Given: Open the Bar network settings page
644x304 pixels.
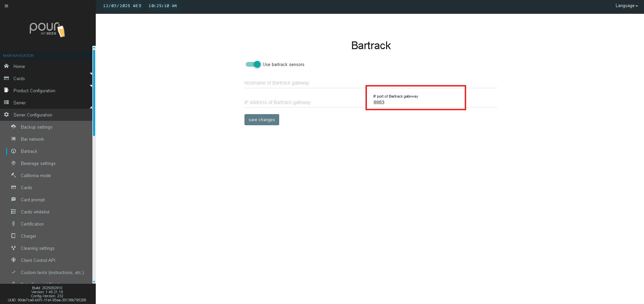Looking at the screenshot, I should click(32, 139).
